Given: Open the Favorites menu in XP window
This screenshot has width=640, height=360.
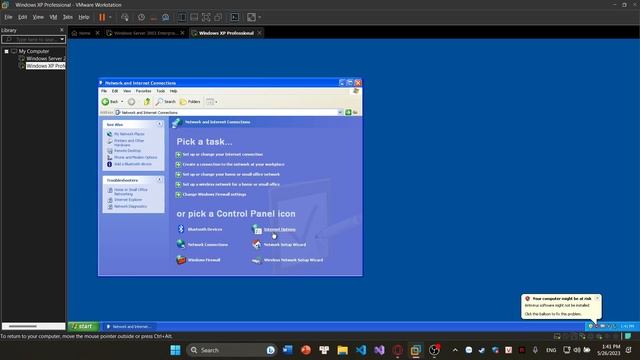Looking at the screenshot, I should click(x=143, y=91).
